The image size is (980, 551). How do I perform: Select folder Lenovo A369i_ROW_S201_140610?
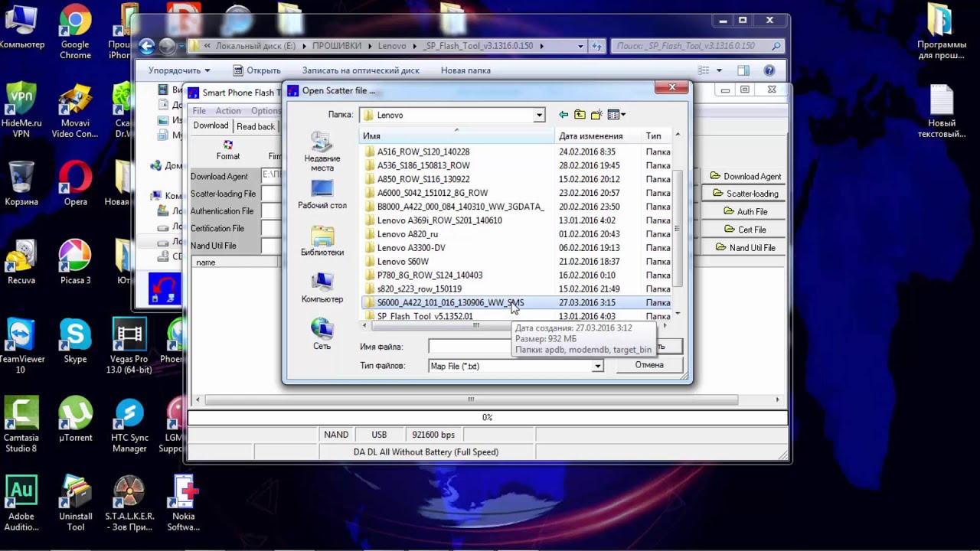click(439, 220)
